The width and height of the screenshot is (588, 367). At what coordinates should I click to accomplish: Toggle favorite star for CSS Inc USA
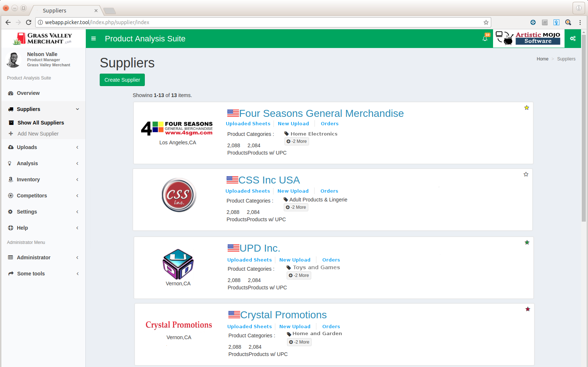point(526,174)
